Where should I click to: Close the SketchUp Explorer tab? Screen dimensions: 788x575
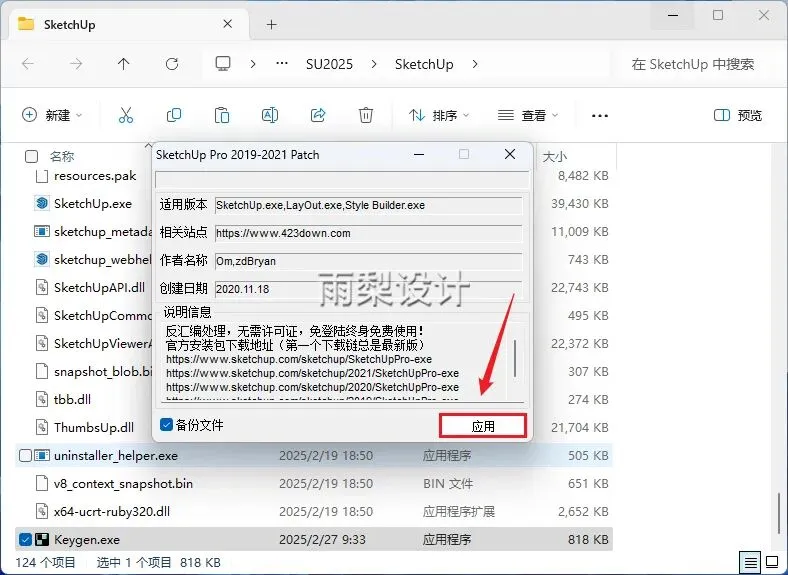[x=228, y=24]
